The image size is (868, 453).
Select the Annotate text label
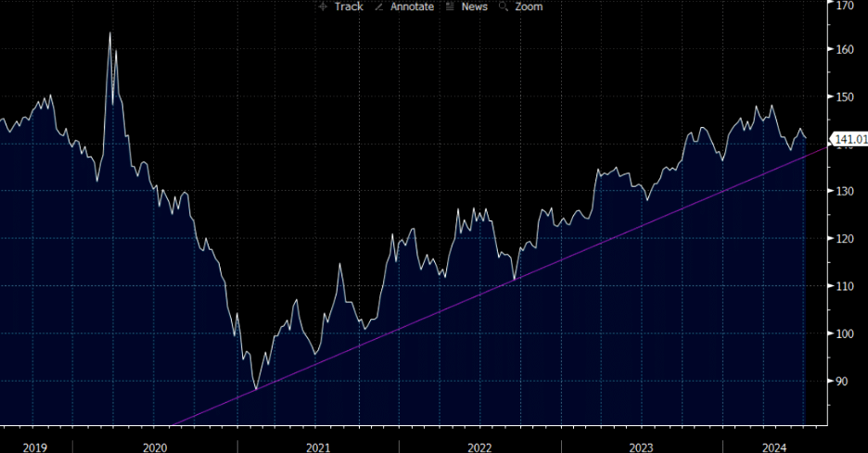click(413, 6)
